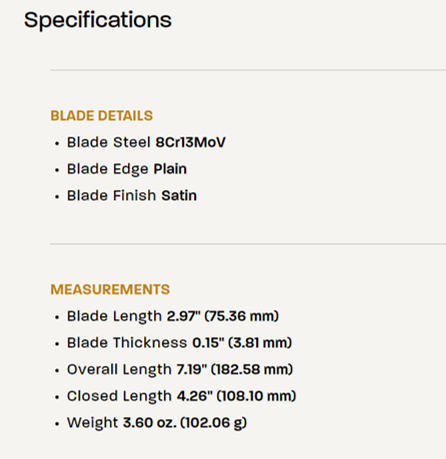Click the divider line above MEASUREMENTS
The image size is (446, 459).
tap(248, 244)
